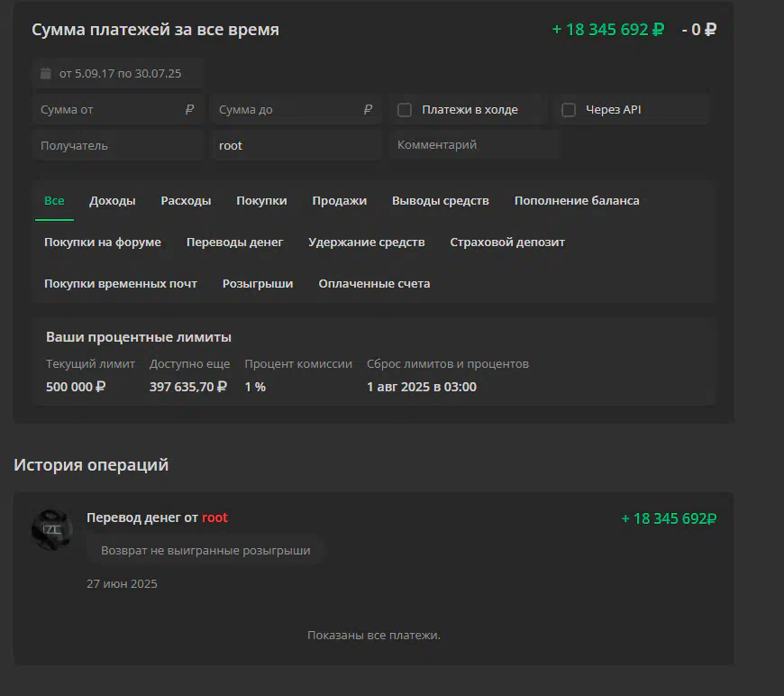The height and width of the screenshot is (696, 784).
Task: Go to Выводы средств tab
Action: pos(441,201)
